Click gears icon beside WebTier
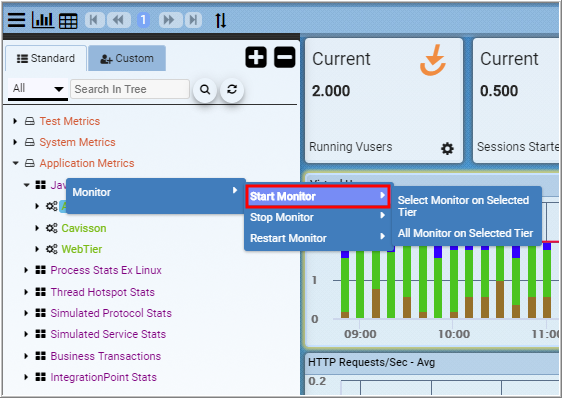 tap(52, 249)
